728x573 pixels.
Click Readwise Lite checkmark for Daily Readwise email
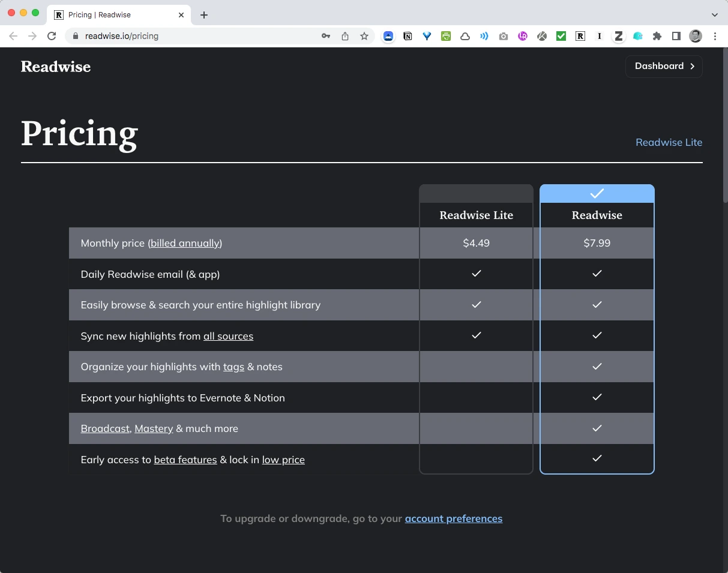click(x=477, y=274)
